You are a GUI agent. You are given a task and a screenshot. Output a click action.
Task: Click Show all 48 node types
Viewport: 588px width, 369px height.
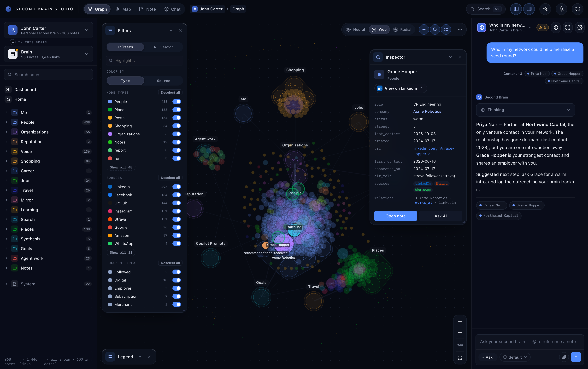pyautogui.click(x=121, y=167)
